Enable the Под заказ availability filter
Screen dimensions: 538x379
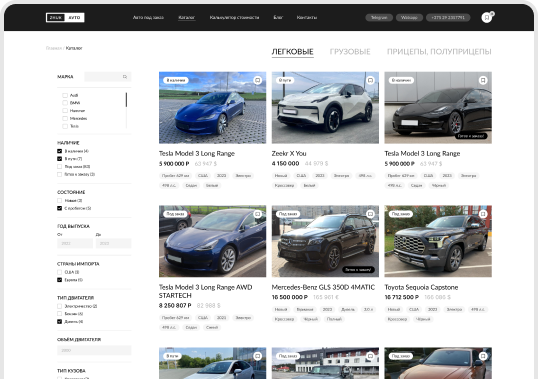pos(59,167)
